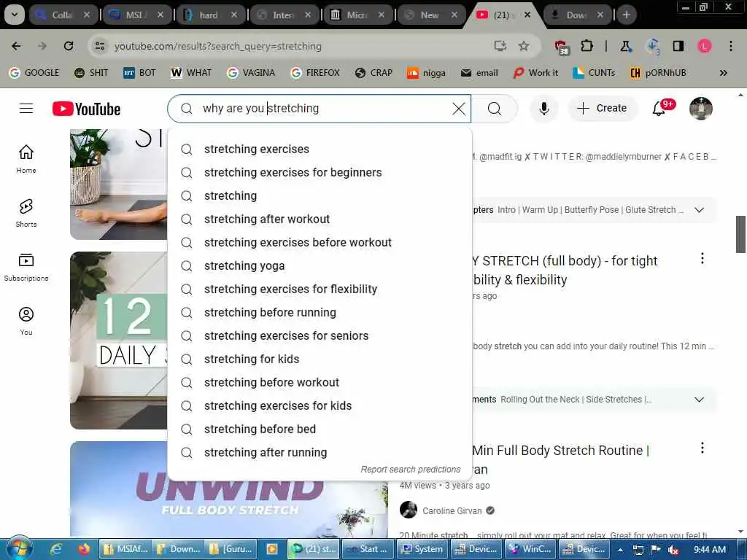Open the YouTube guide hamburger menu
747x560 pixels.
(x=26, y=109)
